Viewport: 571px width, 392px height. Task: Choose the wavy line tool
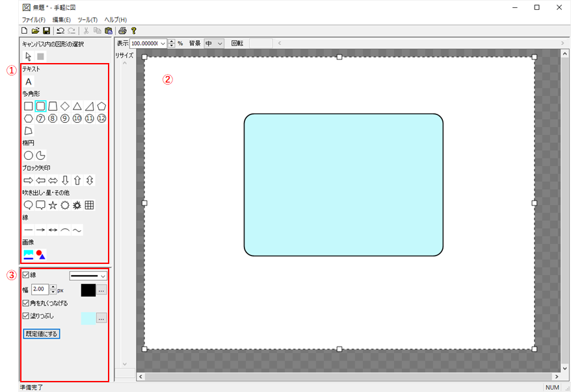tap(77, 229)
